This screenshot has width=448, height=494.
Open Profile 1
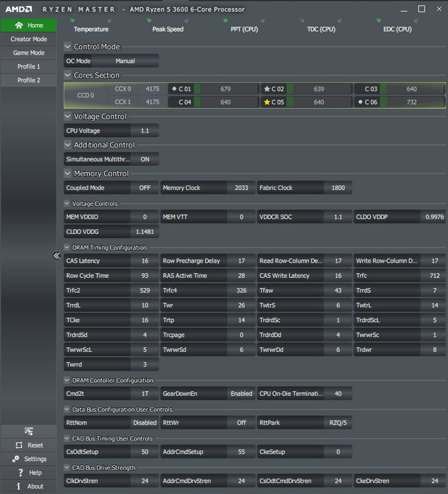click(29, 67)
